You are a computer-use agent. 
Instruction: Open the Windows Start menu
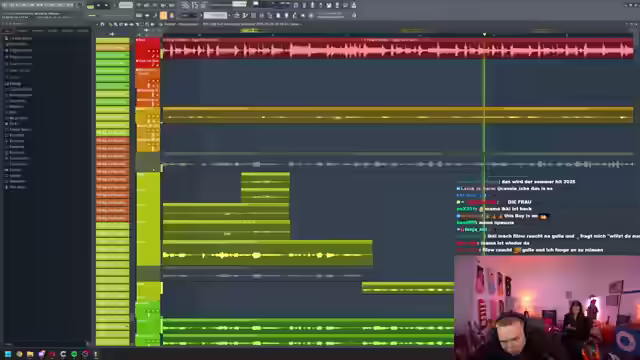click(8, 354)
